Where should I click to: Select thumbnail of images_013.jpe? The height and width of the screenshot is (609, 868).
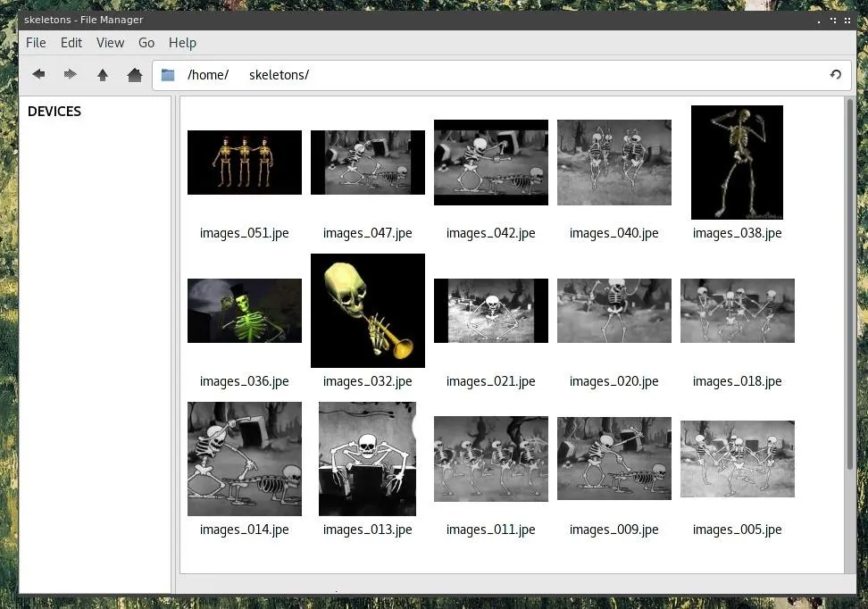click(x=368, y=459)
